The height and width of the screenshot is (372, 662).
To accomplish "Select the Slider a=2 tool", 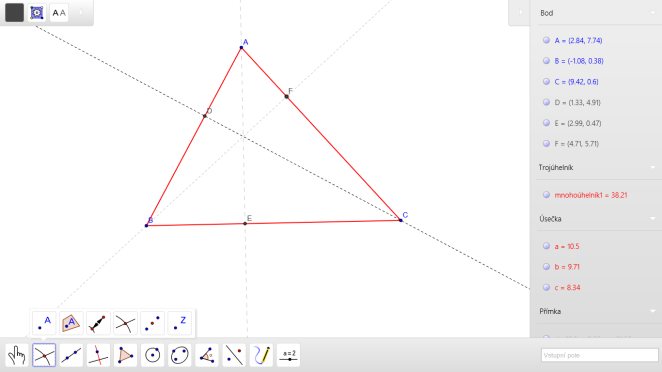I will (289, 355).
